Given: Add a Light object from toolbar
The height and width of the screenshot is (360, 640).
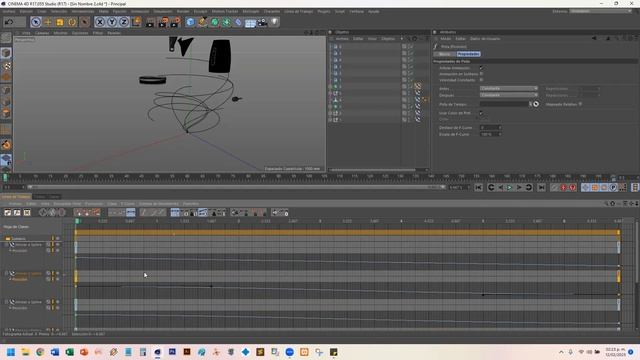Looking at the screenshot, I should click(x=275, y=22).
